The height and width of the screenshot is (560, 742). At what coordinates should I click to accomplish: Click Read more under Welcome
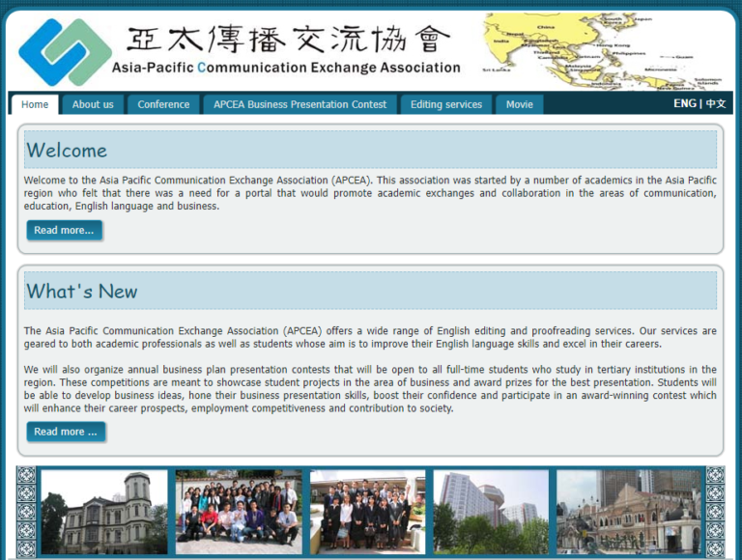(x=64, y=231)
